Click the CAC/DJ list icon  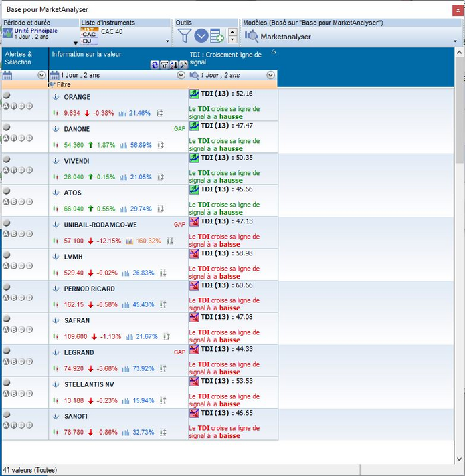click(90, 36)
